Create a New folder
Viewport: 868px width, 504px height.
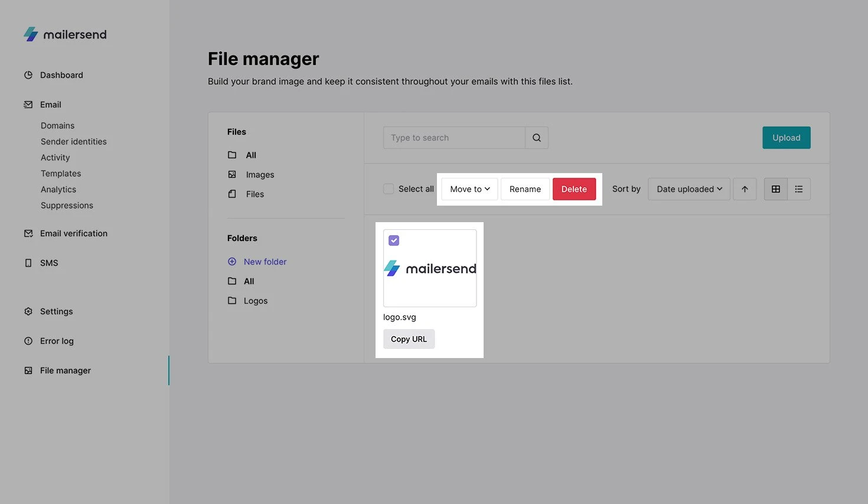pyautogui.click(x=265, y=262)
